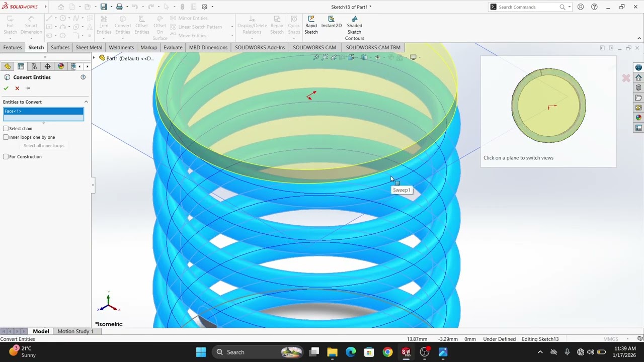Click the view selector preview thumbnail
Screen dimensions: 644x362
coord(548,106)
